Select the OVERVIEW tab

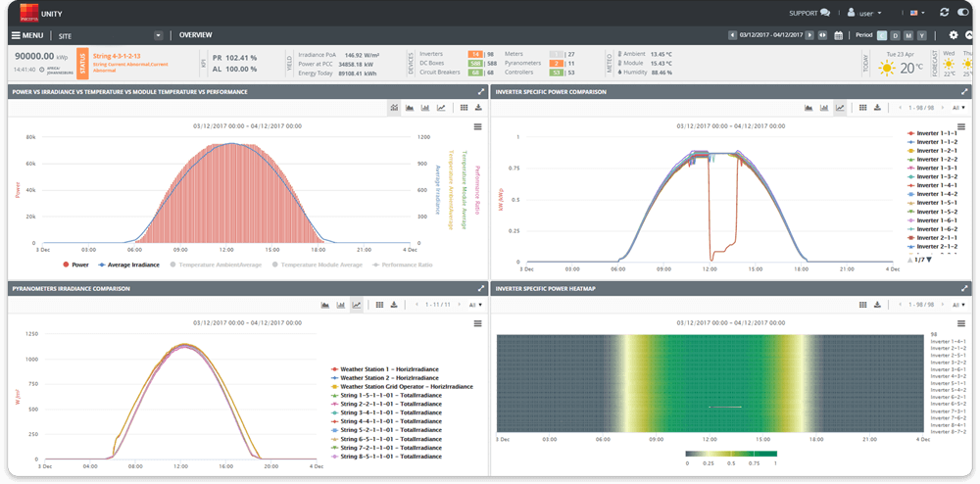tap(196, 35)
